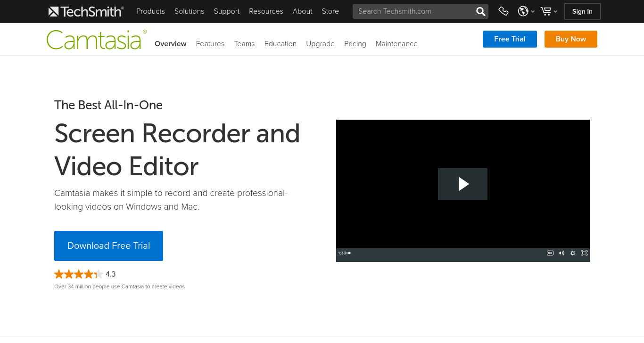Open video settings gear icon
644x343 pixels.
(x=573, y=253)
